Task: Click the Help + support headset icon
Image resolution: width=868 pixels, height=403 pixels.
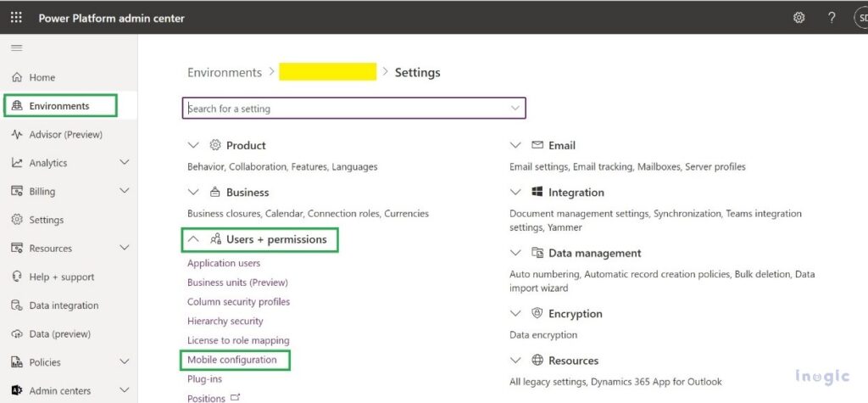Action: click(17, 277)
